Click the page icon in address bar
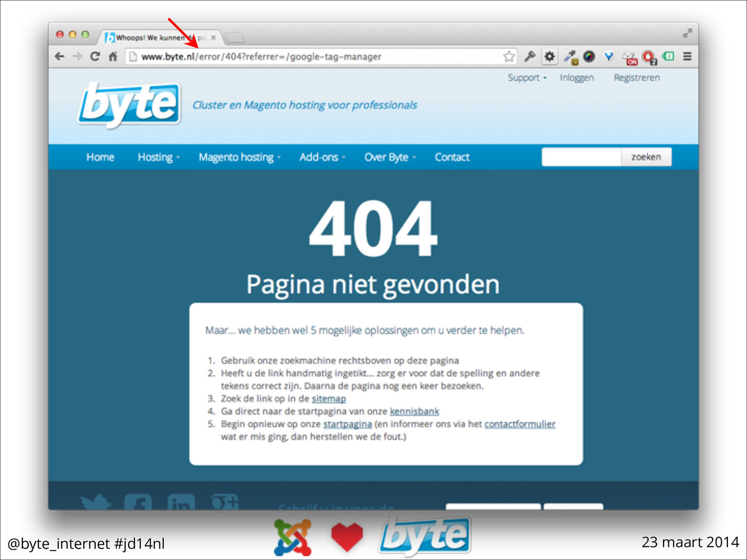 pos(133,56)
